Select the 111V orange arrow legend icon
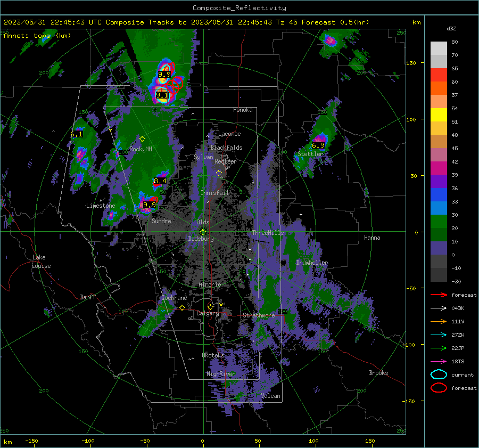Viewport: 479px width, 448px height. 439,321
